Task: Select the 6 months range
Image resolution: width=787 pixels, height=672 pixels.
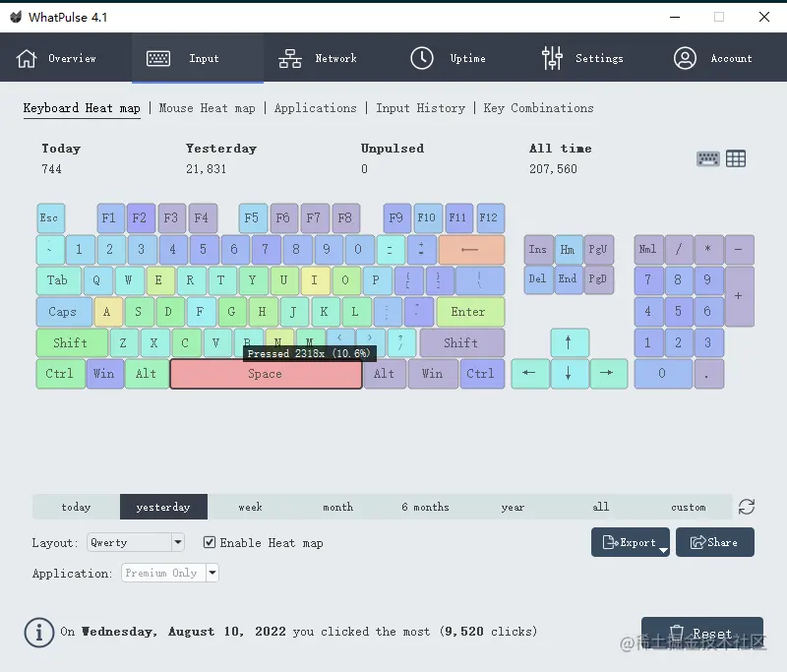Action: coord(425,507)
